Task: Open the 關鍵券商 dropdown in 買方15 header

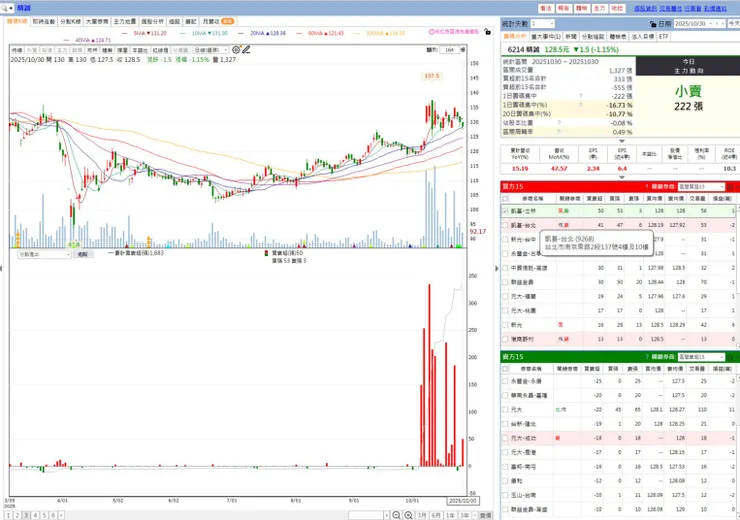Action: coord(701,187)
